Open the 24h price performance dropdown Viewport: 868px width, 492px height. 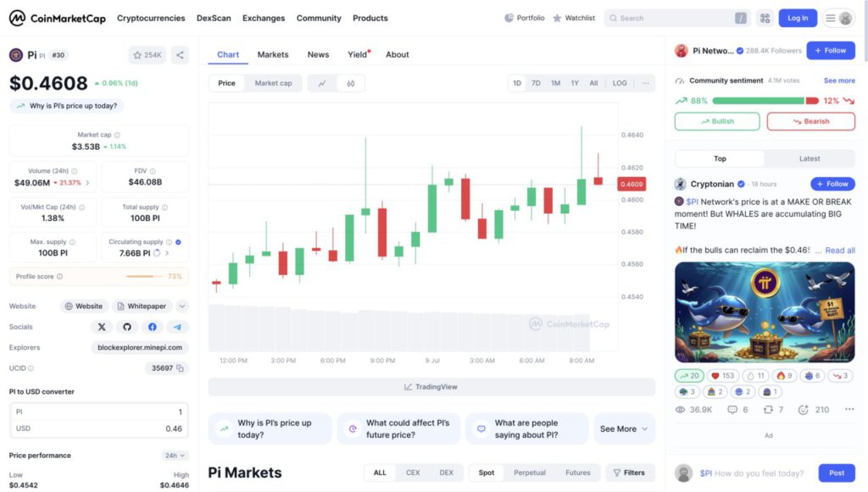175,456
